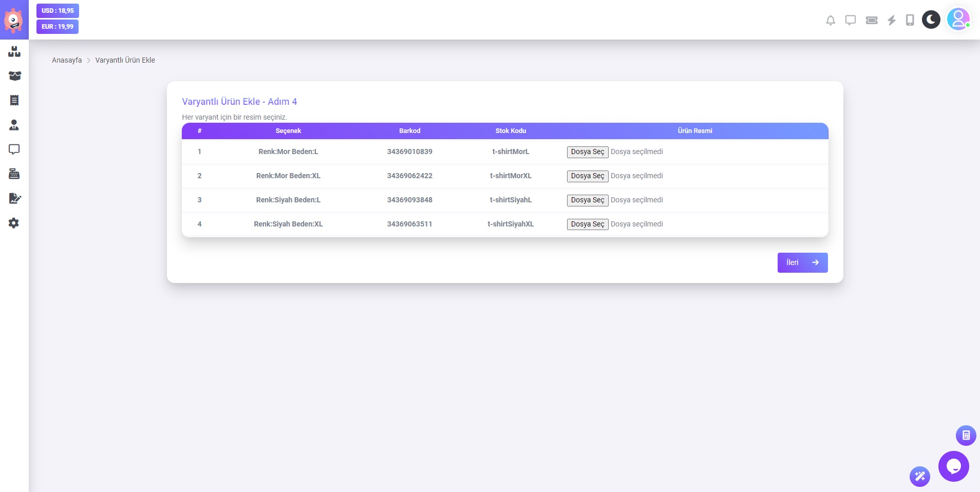
Task: Click the İleri next step button
Action: 802,262
